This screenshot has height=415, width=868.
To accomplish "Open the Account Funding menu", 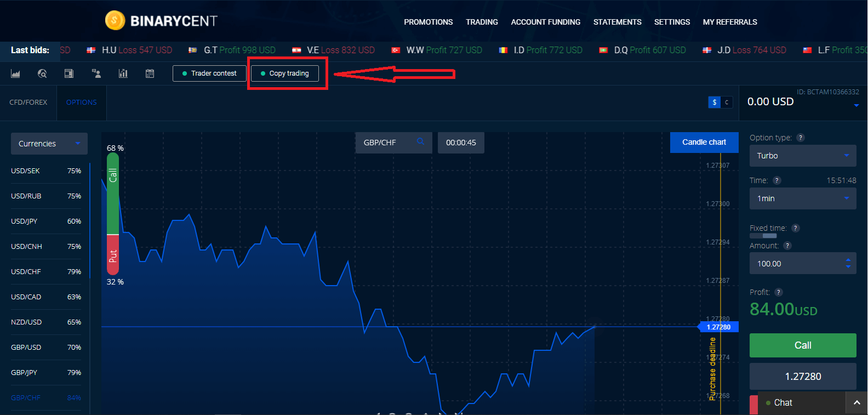I will point(545,22).
